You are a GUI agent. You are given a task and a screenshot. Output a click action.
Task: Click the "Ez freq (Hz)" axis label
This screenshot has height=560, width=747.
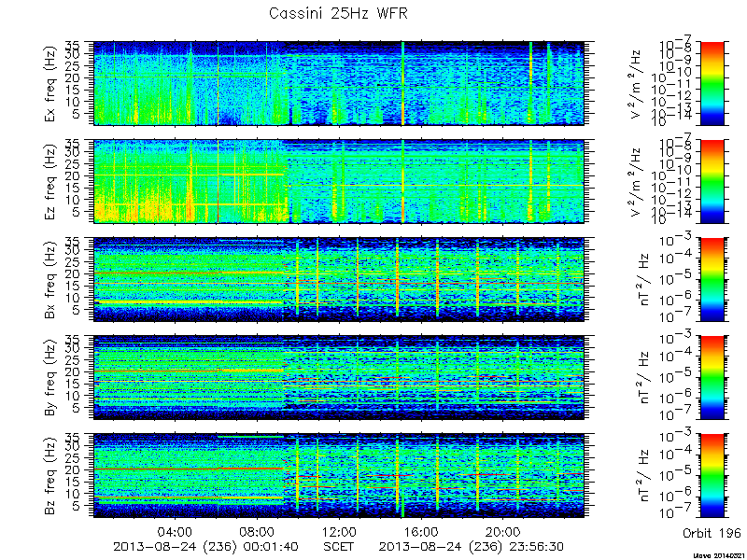coord(50,182)
